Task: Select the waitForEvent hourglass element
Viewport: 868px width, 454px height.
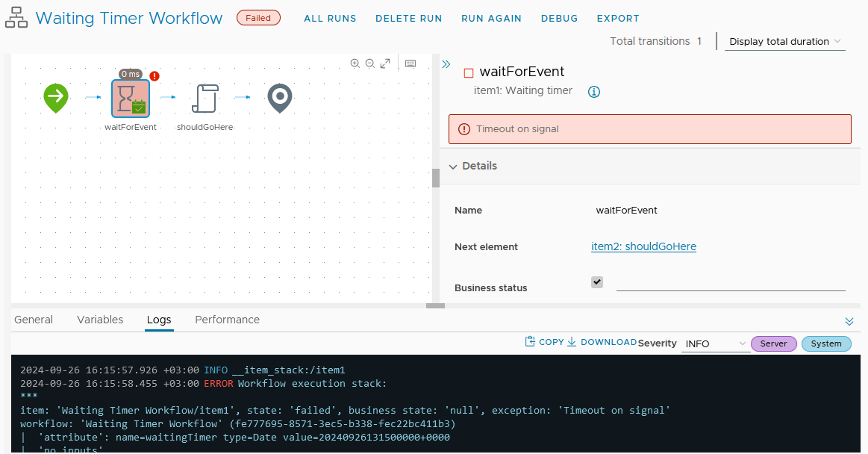Action: tap(131, 99)
